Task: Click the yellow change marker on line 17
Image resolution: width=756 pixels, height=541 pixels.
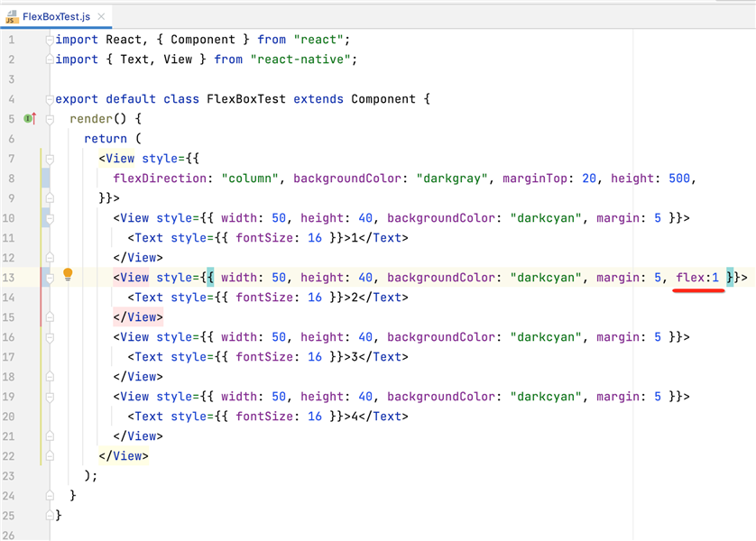Action: pyautogui.click(x=42, y=357)
